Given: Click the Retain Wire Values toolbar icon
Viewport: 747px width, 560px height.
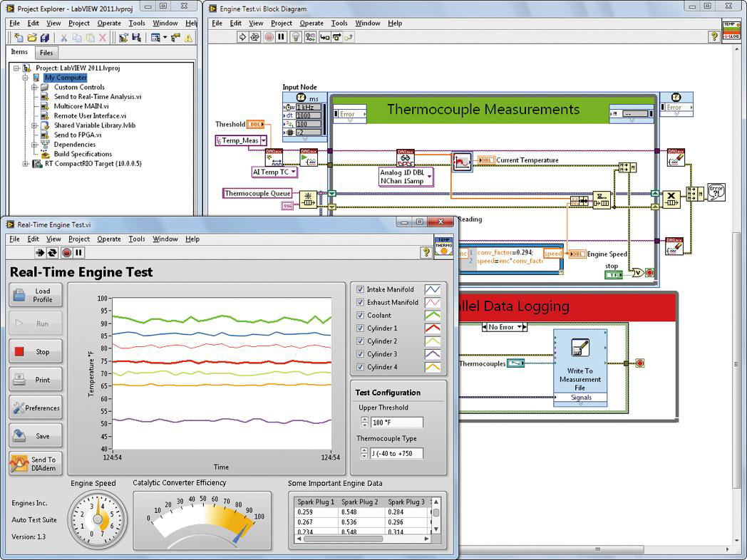Looking at the screenshot, I should coord(311,37).
